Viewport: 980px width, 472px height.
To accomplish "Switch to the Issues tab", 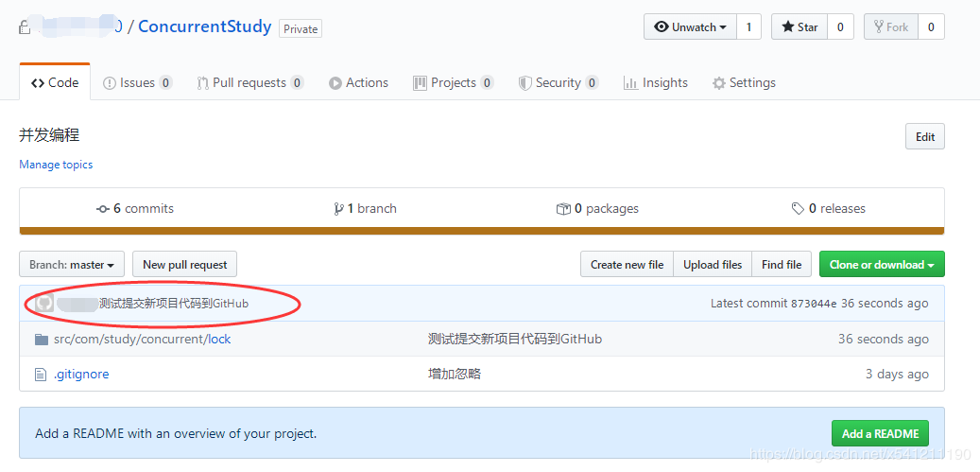I will click(x=137, y=82).
